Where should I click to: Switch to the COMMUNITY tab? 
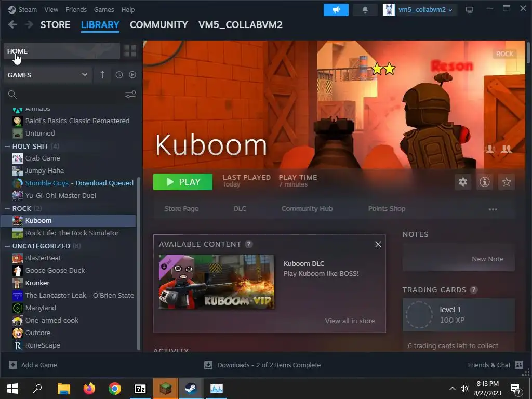pyautogui.click(x=159, y=25)
